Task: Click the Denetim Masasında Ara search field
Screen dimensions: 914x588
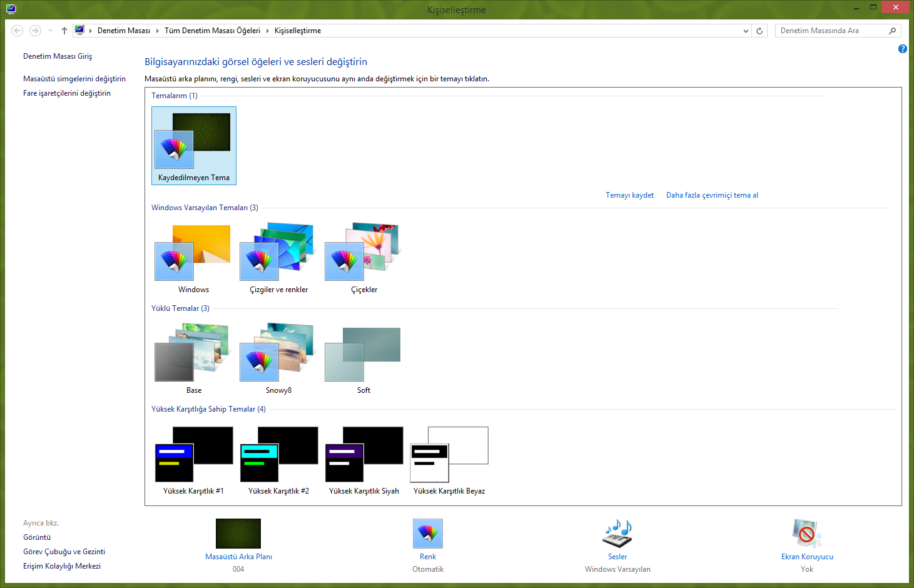Action: click(x=831, y=31)
